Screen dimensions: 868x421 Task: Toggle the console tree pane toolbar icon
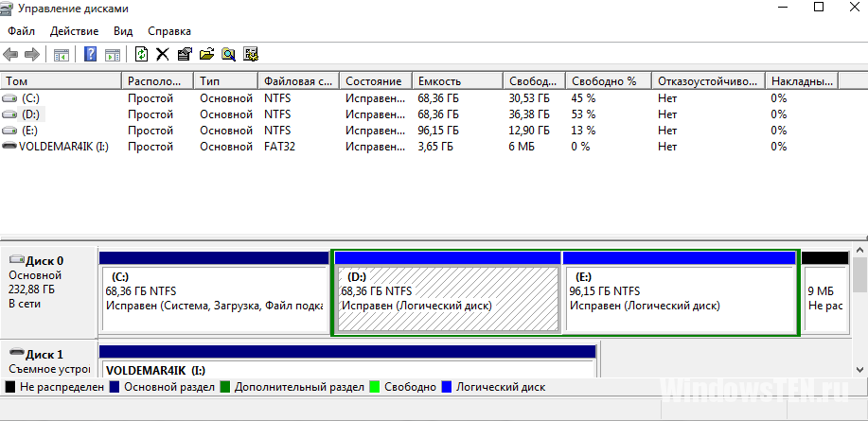tap(62, 54)
